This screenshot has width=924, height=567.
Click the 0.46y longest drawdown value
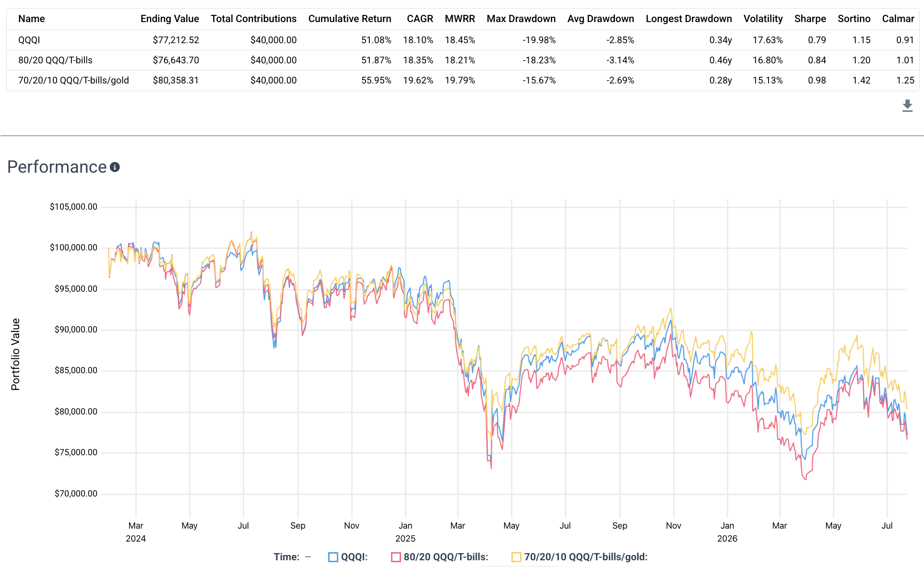(721, 60)
